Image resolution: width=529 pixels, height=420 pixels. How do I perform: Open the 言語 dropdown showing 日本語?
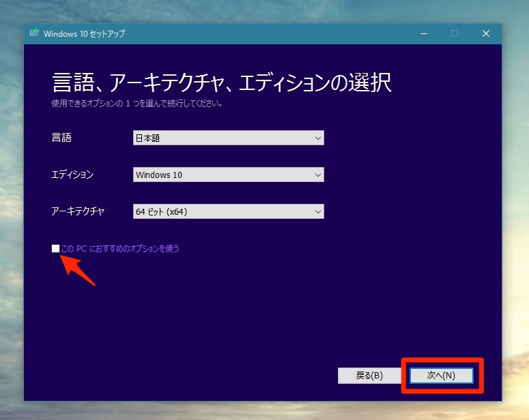point(229,138)
